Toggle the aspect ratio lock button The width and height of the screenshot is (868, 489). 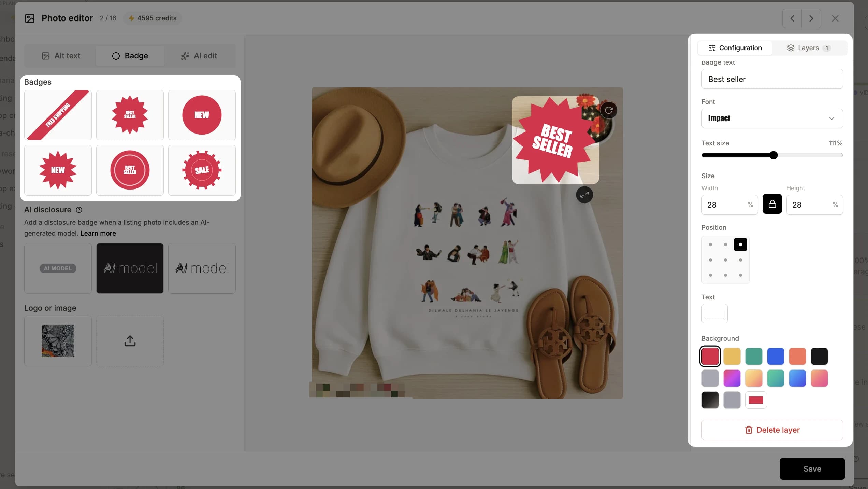point(772,204)
